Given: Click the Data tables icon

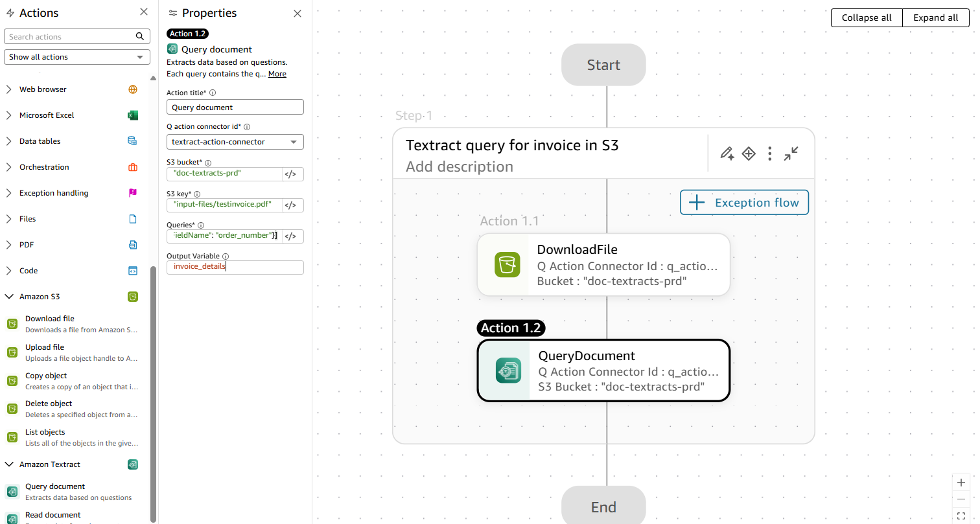Looking at the screenshot, I should (x=133, y=141).
